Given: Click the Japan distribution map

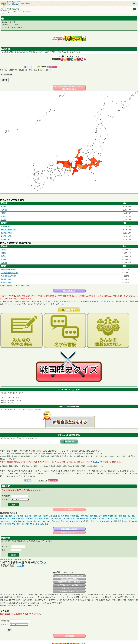Looking at the screenshot, I should pyautogui.click(x=69, y=142).
